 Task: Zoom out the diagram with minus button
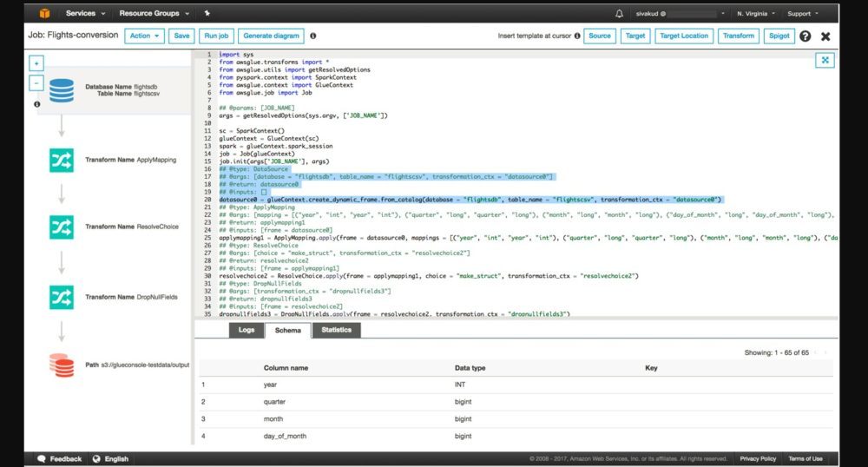tap(36, 83)
